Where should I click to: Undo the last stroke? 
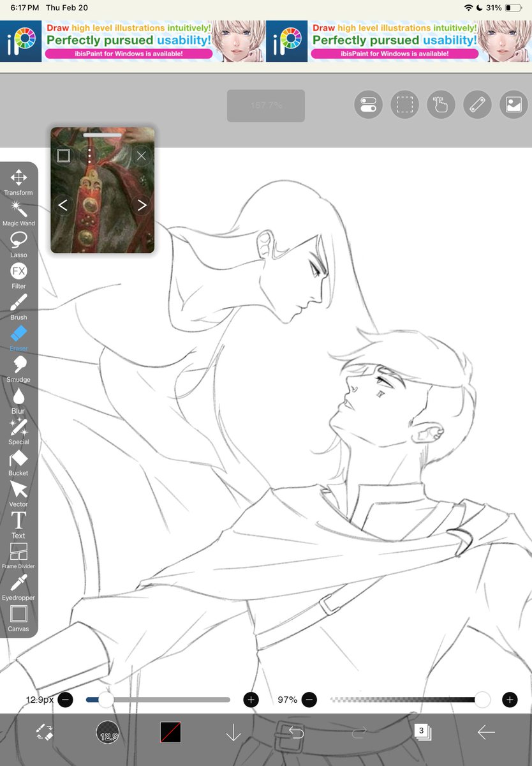[x=296, y=732]
